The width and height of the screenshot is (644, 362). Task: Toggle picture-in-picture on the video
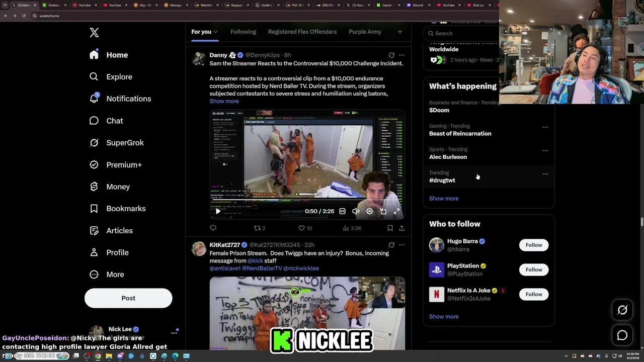383,212
